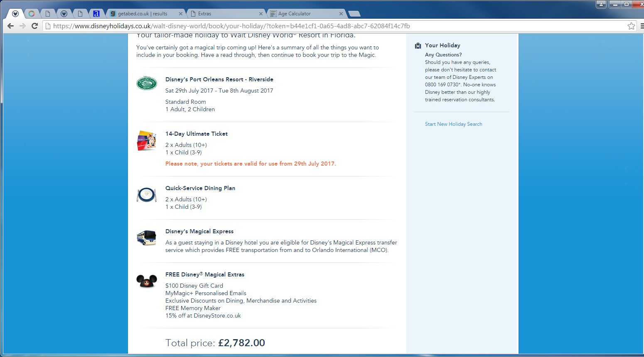Click 1 x Child (3-9) under Dining Plan
644x357 pixels.
click(184, 207)
